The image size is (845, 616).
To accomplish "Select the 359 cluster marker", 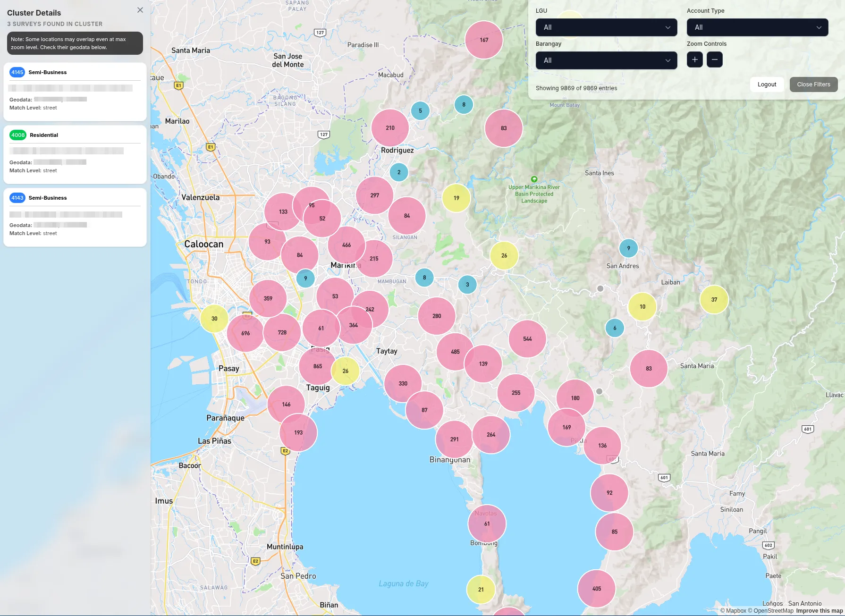I will 268,299.
